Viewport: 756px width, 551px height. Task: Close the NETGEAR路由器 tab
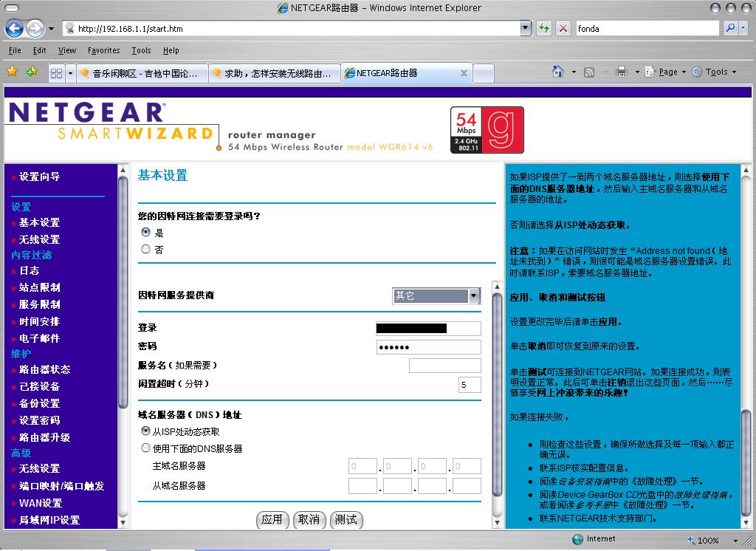pos(464,73)
